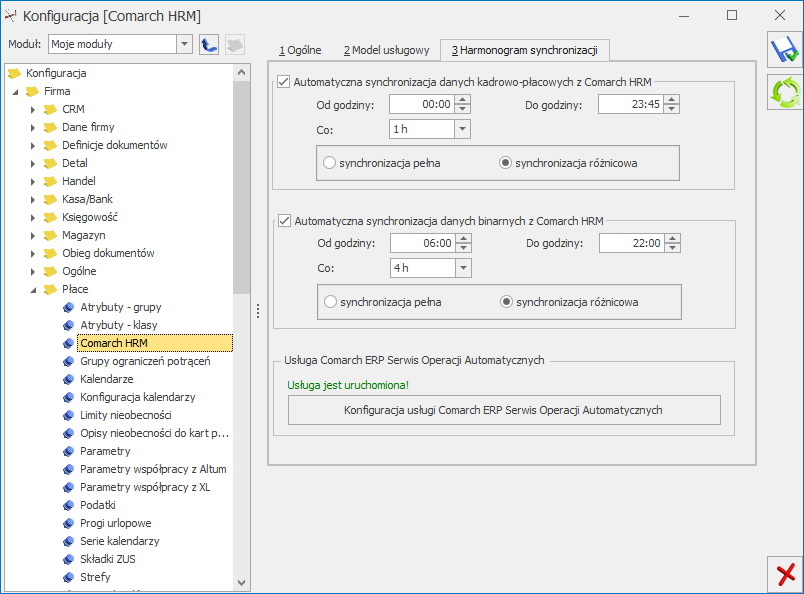Click the Obieg dokumentów folder icon

(50, 253)
